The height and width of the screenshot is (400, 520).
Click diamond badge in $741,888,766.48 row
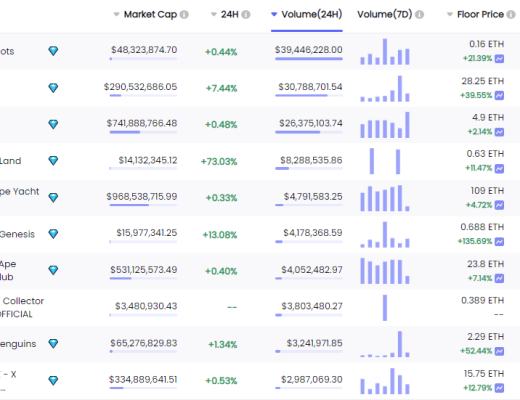coord(53,124)
